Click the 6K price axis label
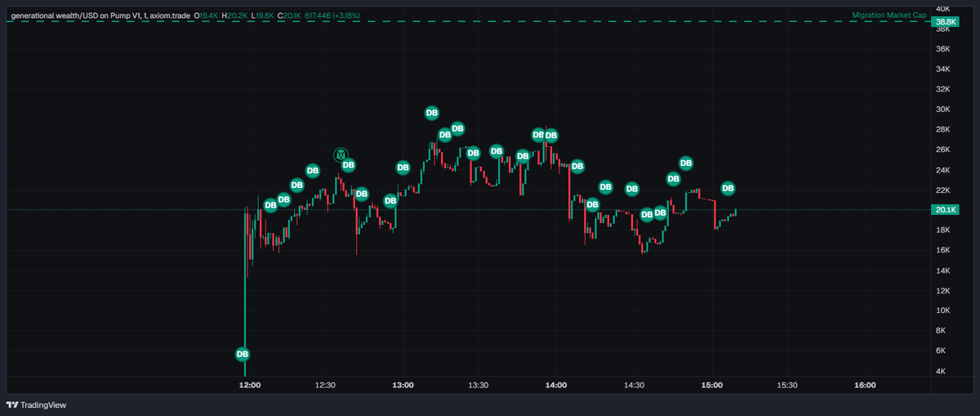This screenshot has height=416, width=980. click(941, 351)
